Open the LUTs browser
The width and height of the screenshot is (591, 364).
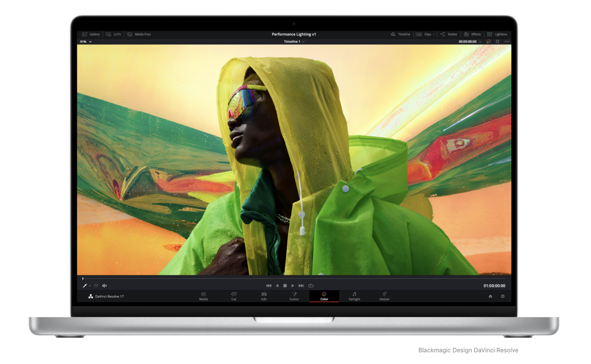coord(113,34)
